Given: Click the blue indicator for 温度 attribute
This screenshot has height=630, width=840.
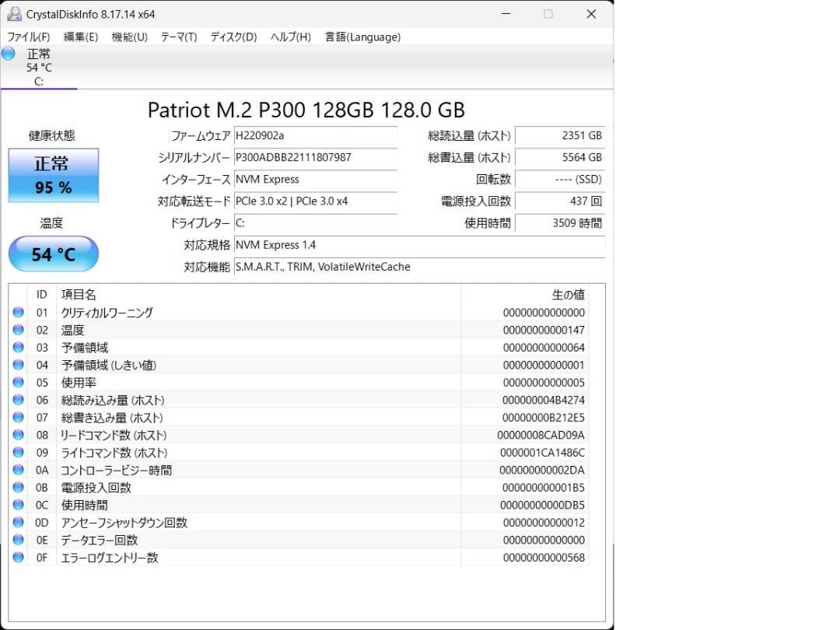Looking at the screenshot, I should [18, 330].
